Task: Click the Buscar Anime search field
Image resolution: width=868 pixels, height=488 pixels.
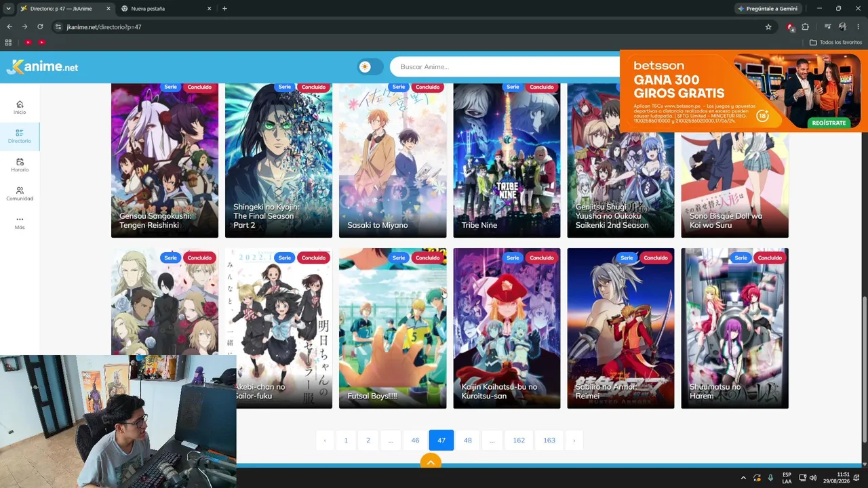Action: tap(505, 66)
